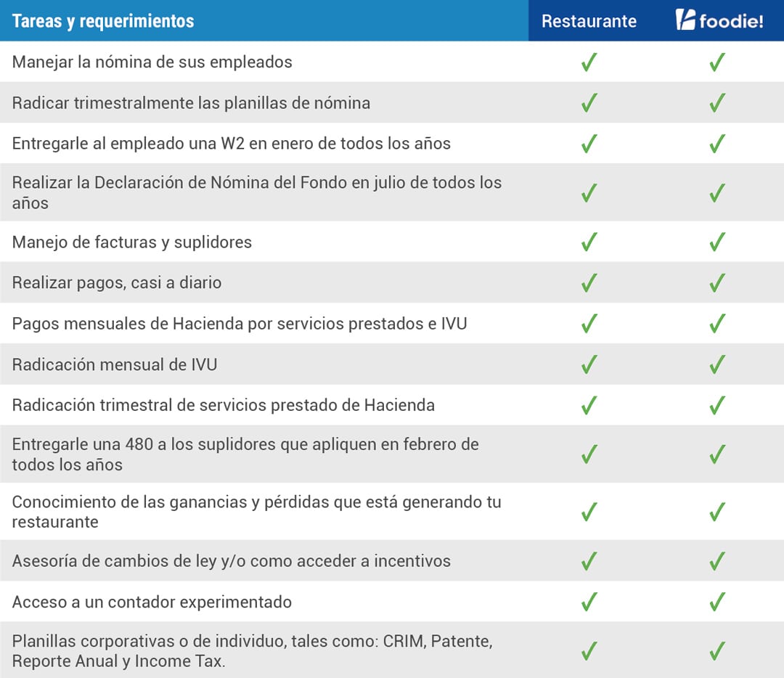
Task: Click foodie! checkmark for 480 suppliers row
Action: (717, 454)
